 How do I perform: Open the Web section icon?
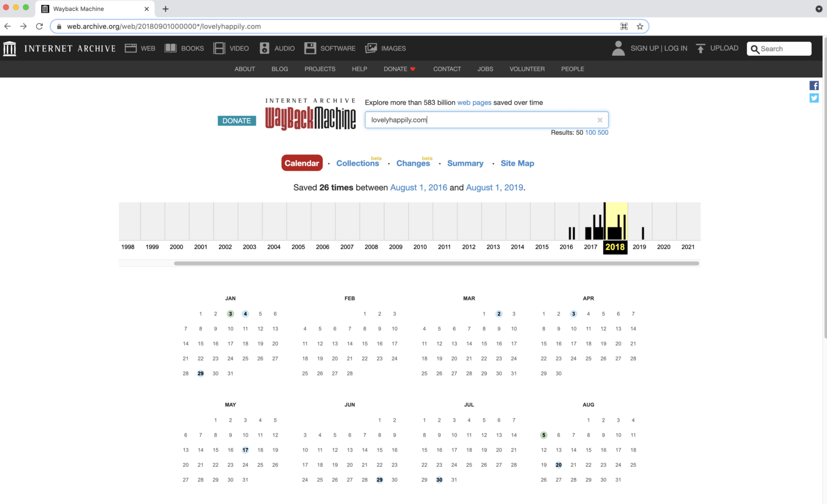[x=131, y=48]
